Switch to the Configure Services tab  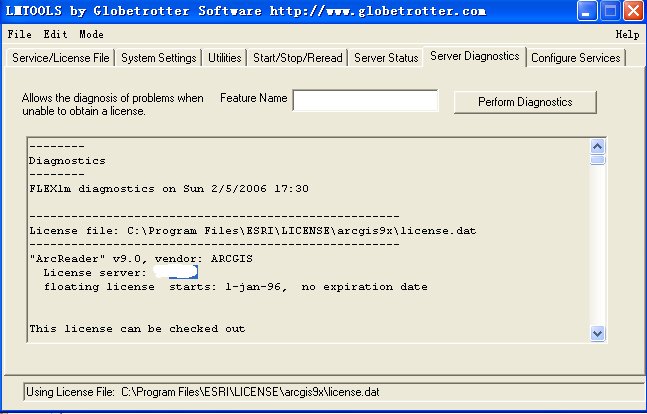pos(576,58)
